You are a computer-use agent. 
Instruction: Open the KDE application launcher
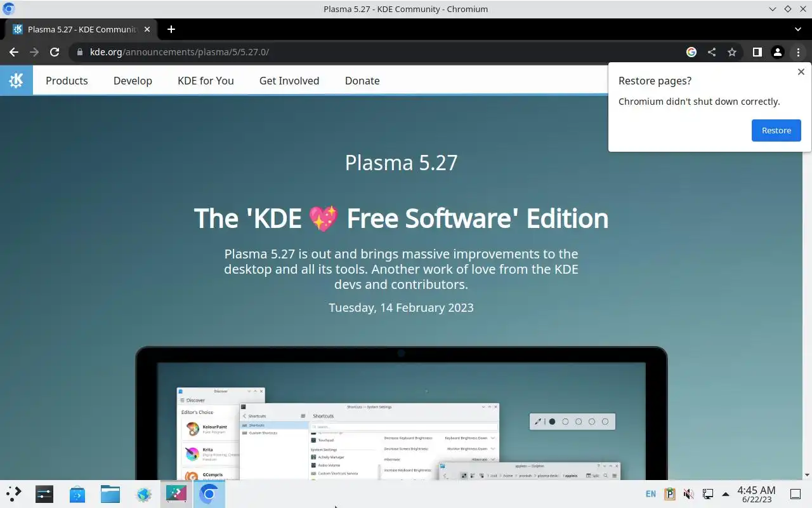[14, 494]
